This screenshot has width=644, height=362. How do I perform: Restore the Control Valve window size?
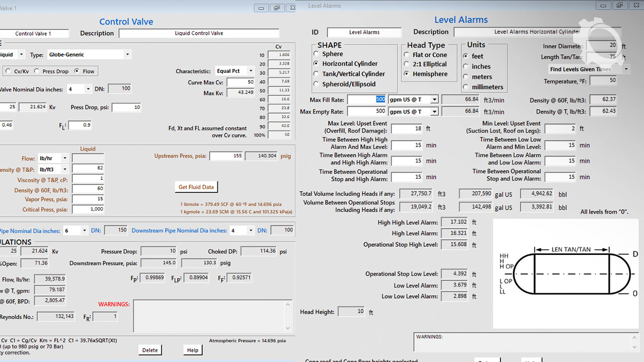click(277, 8)
